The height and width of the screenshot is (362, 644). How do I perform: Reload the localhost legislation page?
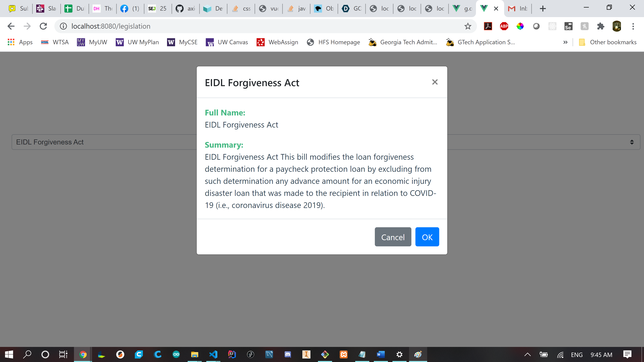[x=43, y=26]
